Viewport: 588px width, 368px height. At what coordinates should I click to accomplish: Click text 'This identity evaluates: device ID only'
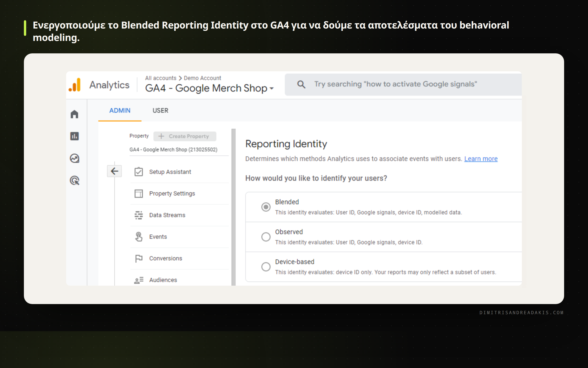point(323,272)
